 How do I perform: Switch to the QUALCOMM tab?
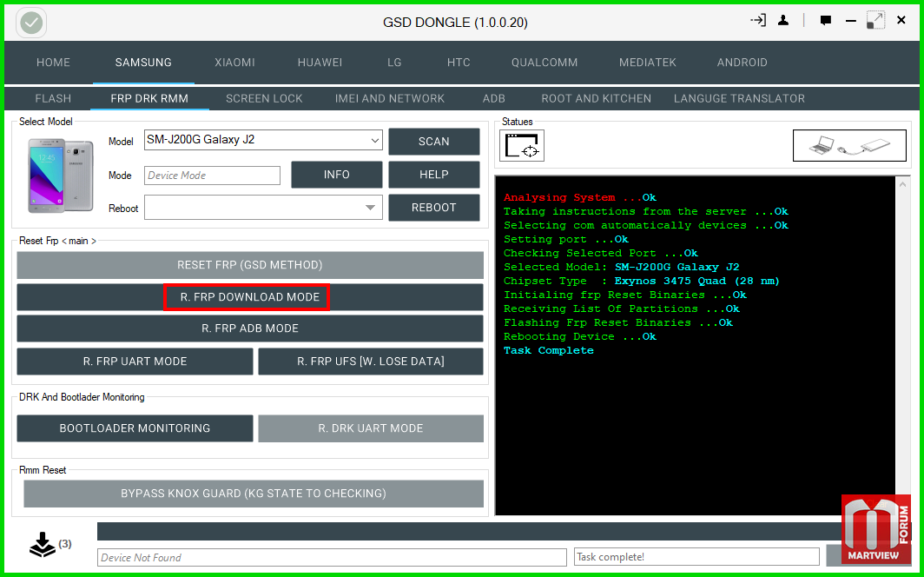[x=544, y=63]
